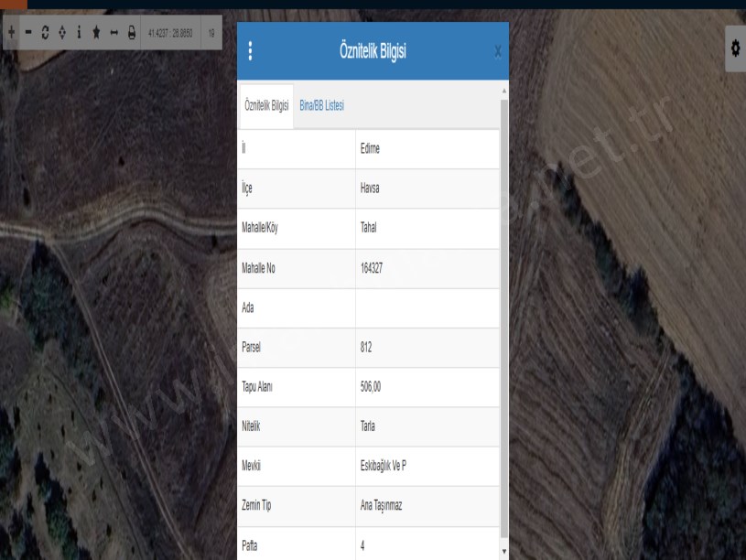Click the Mahalle No value 164327
Viewport: 746px width, 560px height.
pos(427,269)
